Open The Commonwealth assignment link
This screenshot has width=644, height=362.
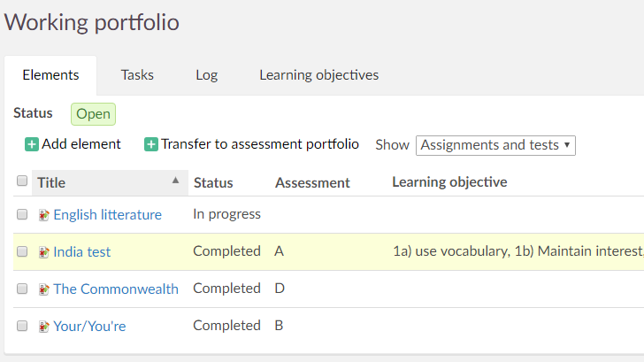coord(116,289)
